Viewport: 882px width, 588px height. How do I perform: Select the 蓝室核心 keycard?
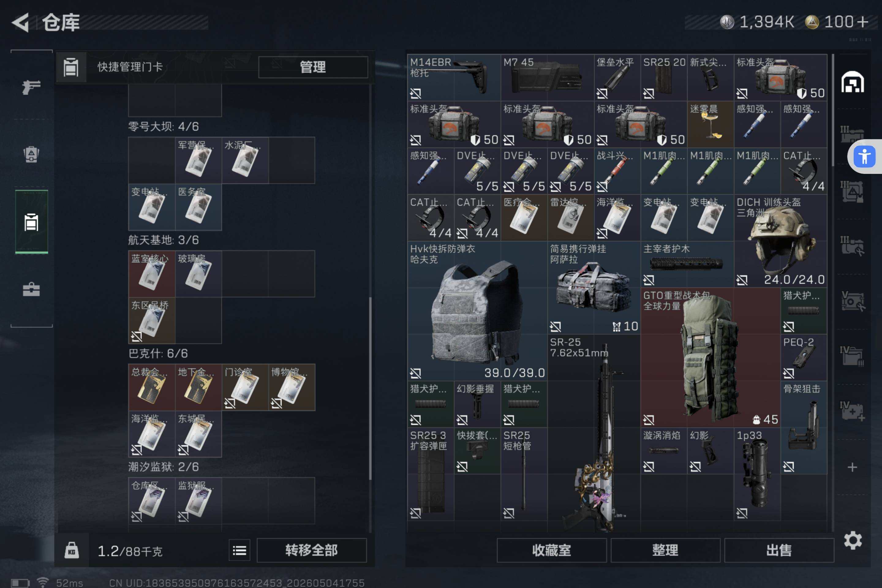(152, 274)
